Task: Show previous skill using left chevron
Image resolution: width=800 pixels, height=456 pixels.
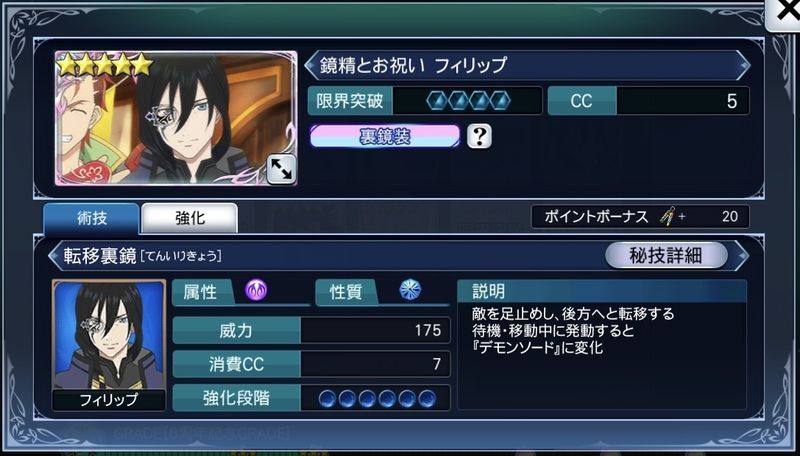Action: (53, 256)
